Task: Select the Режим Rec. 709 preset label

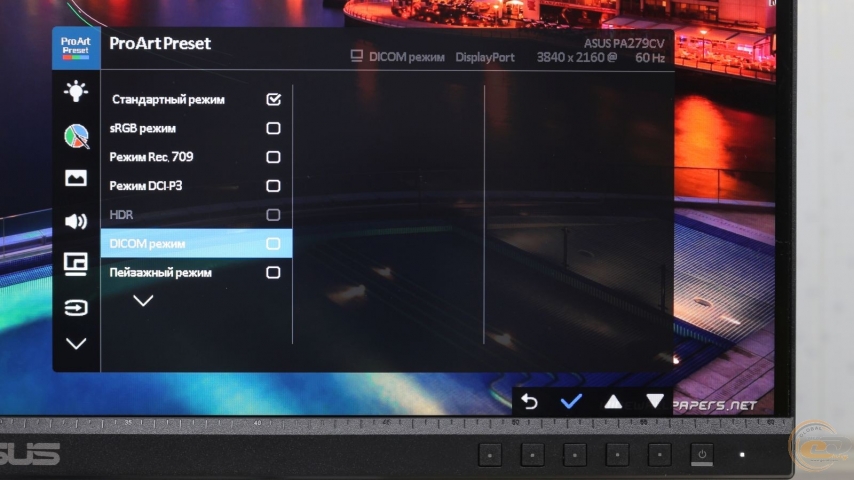Action: 151,157
